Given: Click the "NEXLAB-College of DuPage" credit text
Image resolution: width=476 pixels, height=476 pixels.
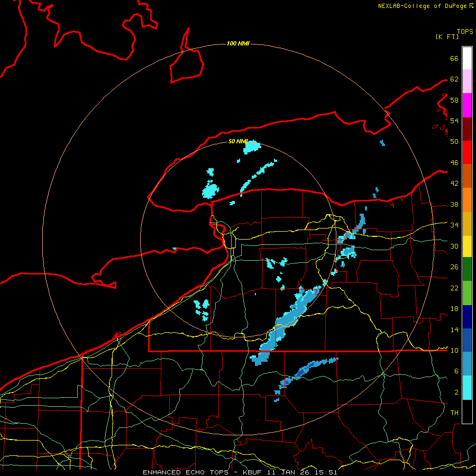Looking at the screenshot, I should tap(423, 6).
